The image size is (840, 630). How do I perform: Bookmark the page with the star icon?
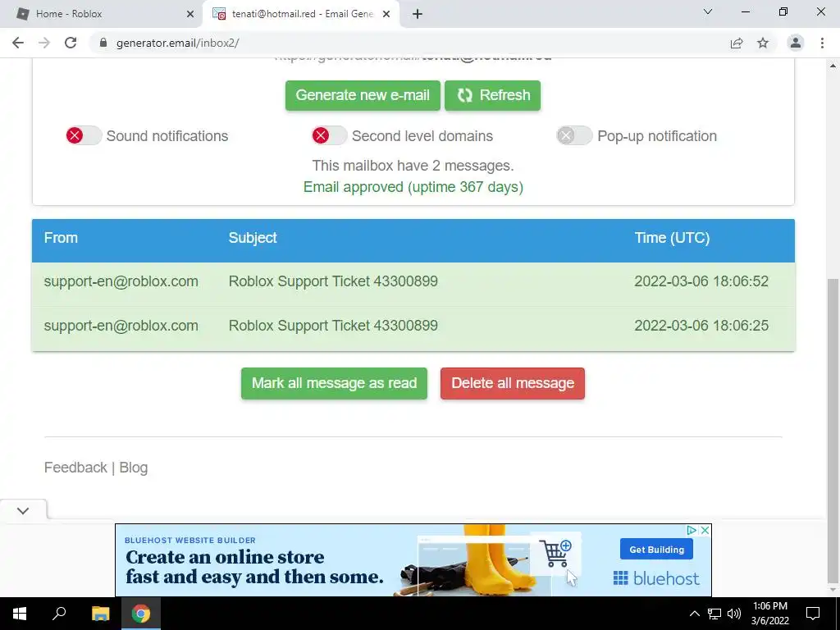tap(763, 43)
